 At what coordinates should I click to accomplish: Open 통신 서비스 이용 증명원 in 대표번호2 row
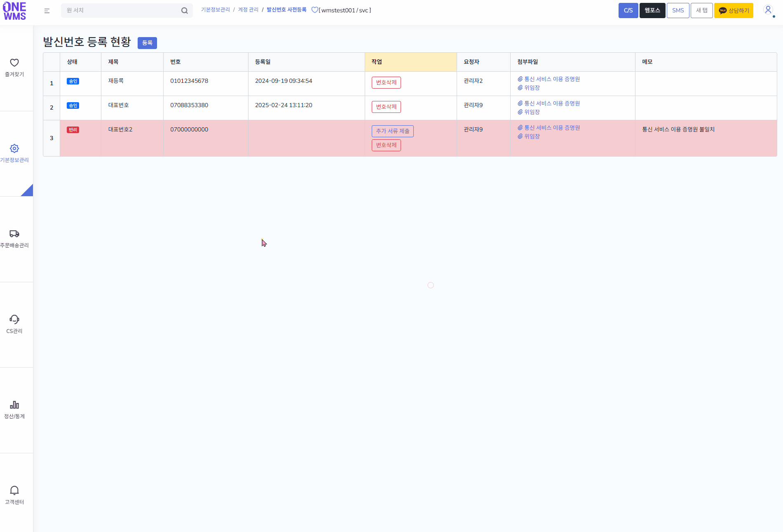tap(549, 128)
